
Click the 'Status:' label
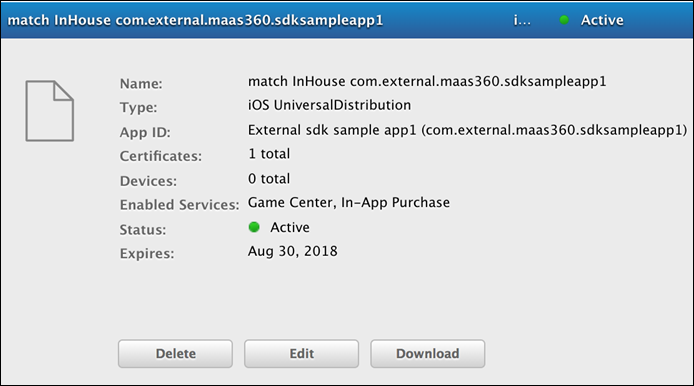point(143,230)
